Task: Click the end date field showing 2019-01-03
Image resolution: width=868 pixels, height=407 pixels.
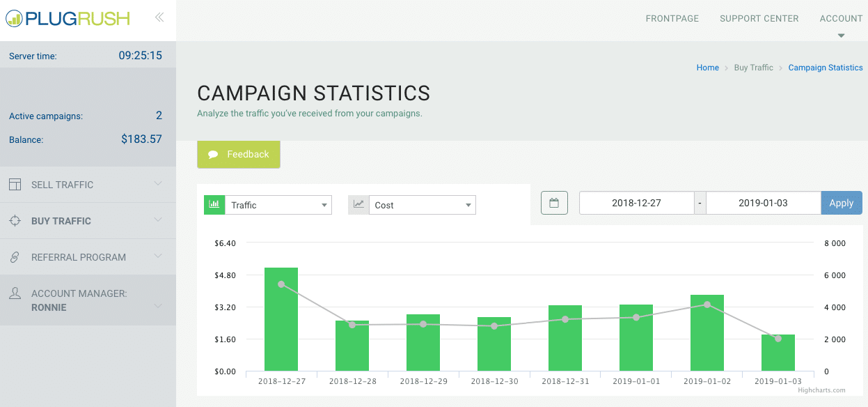Action: coord(763,203)
